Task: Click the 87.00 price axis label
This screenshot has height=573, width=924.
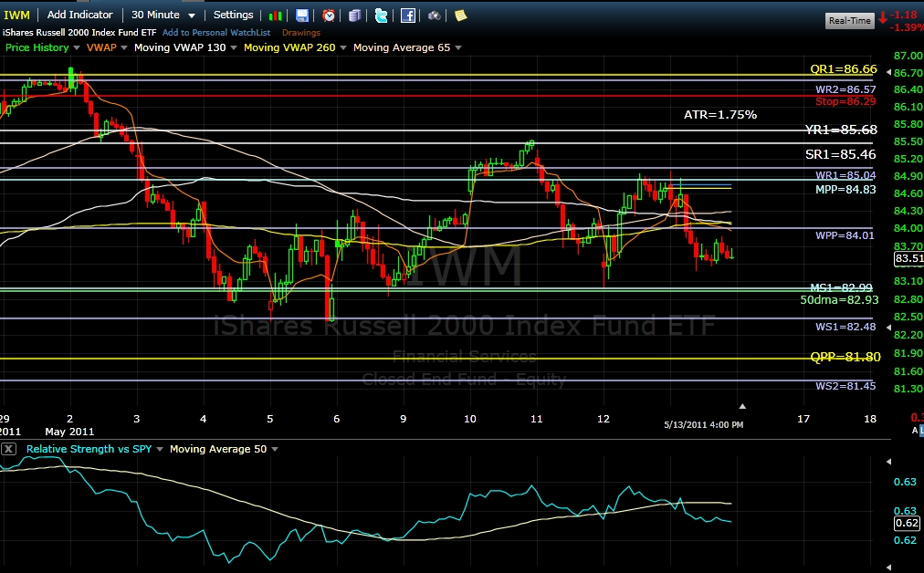Action: pyautogui.click(x=908, y=56)
